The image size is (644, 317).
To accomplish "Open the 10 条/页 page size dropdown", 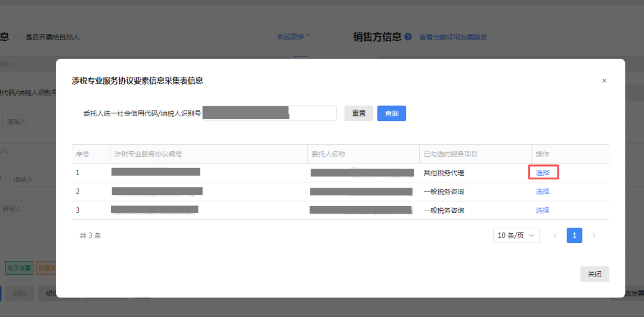I will tap(516, 236).
